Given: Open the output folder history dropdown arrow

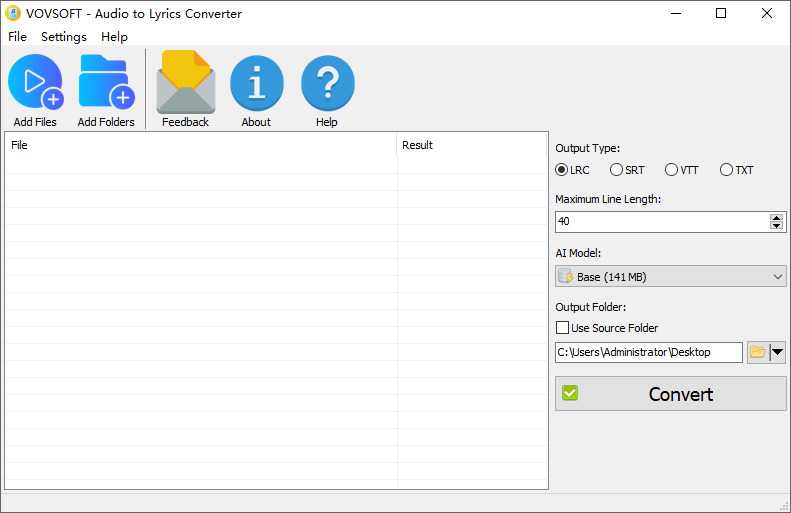Looking at the screenshot, I should (778, 352).
